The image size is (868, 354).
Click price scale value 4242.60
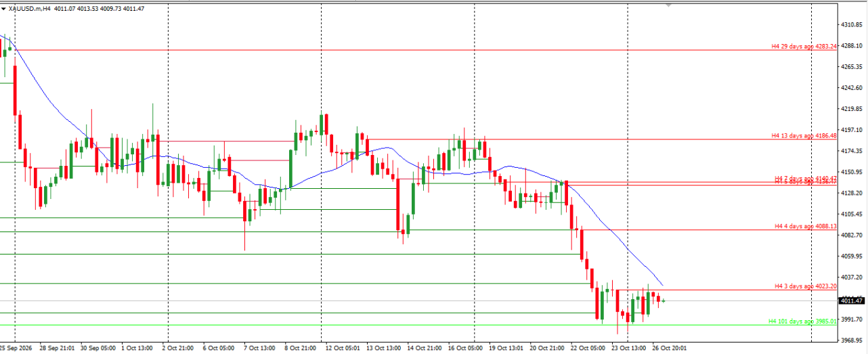(x=851, y=87)
